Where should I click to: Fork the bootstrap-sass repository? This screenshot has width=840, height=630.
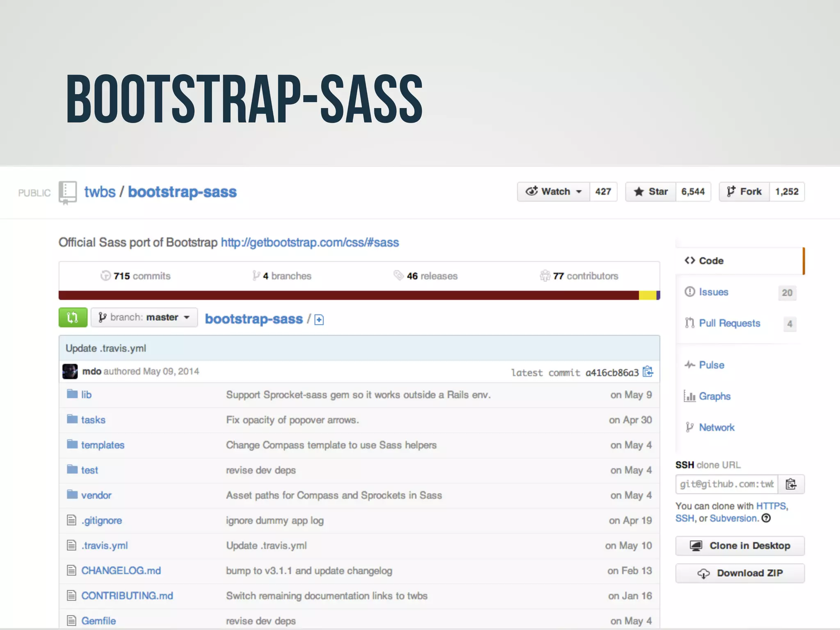pos(744,192)
